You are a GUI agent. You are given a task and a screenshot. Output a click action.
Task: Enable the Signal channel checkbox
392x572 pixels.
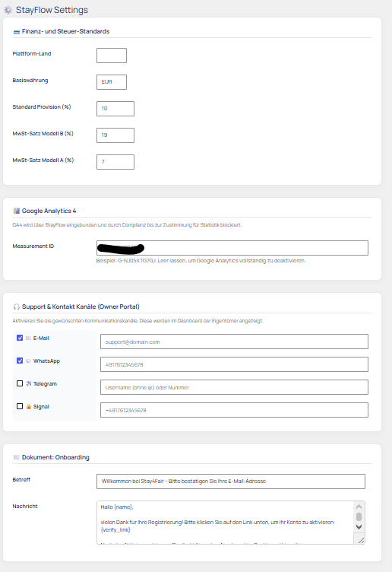click(x=20, y=406)
